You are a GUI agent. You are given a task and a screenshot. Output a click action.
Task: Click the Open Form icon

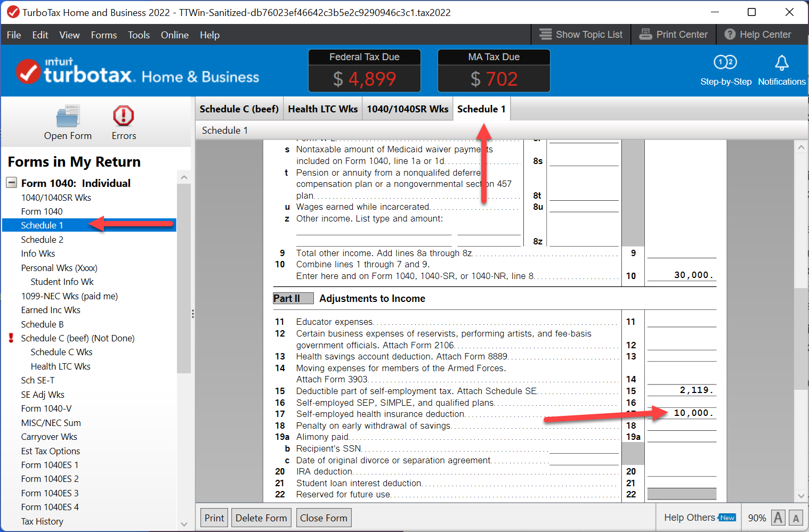[x=68, y=117]
